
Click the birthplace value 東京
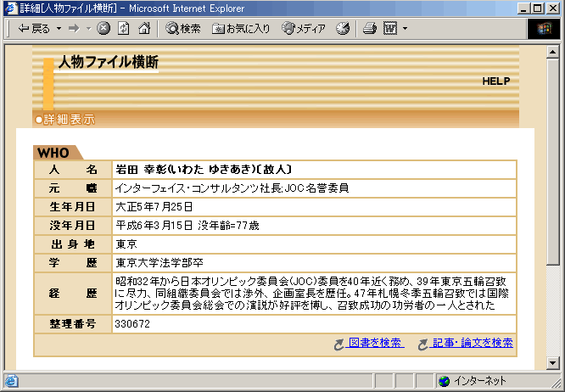tap(126, 244)
